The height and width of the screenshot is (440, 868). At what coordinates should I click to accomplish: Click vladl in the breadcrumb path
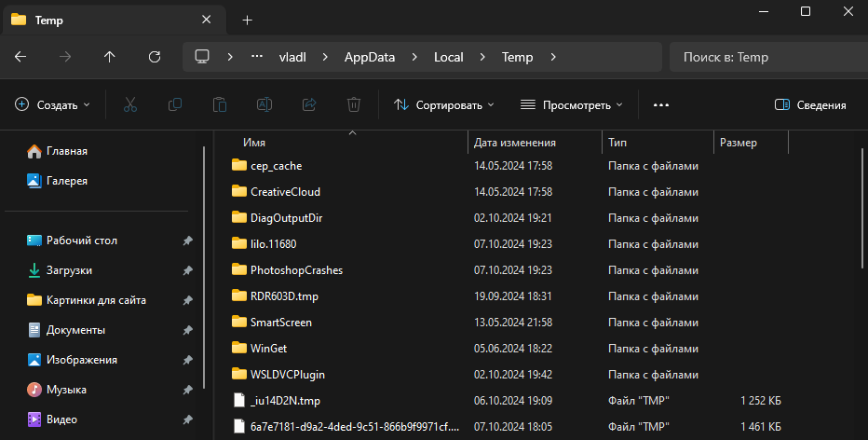point(292,57)
